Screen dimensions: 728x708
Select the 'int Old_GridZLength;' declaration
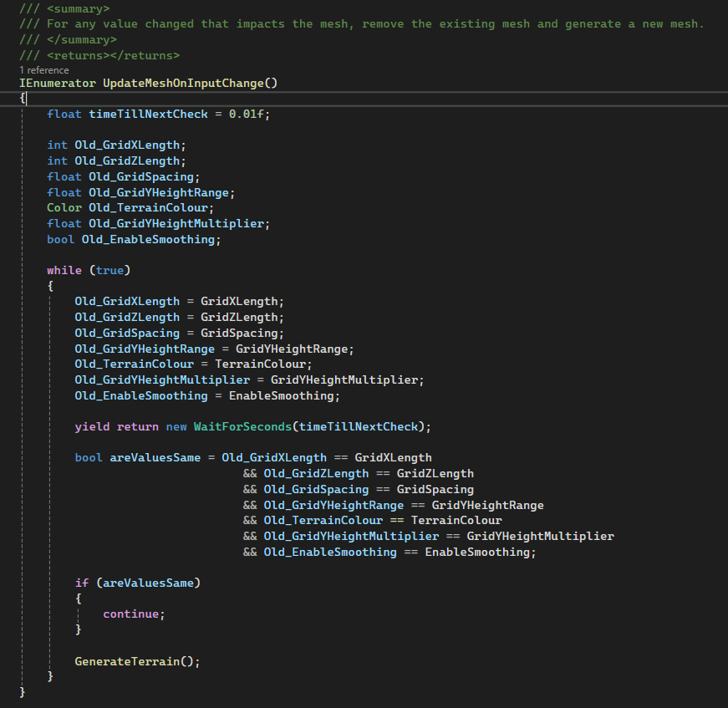[x=116, y=161]
